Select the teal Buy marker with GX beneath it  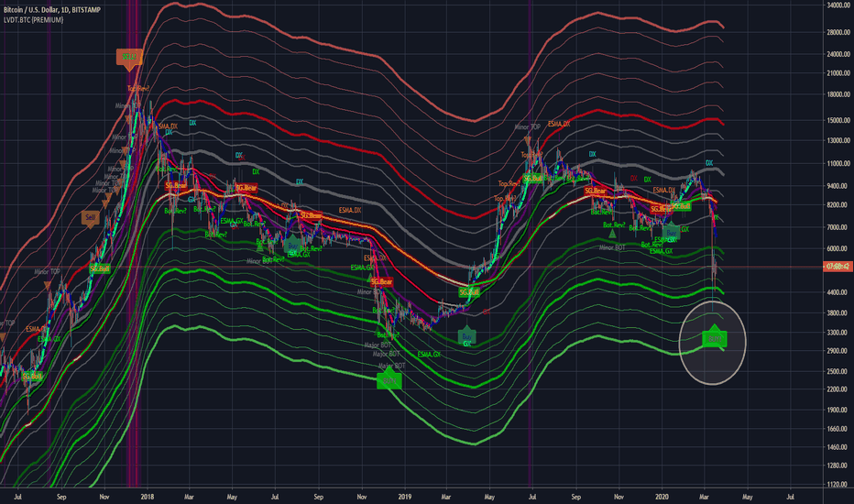(x=466, y=335)
